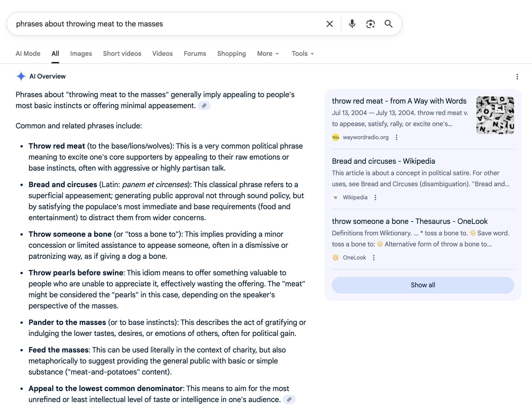The image size is (532, 411).
Task: Open Wikipedia result three-dot menu
Action: (x=375, y=197)
